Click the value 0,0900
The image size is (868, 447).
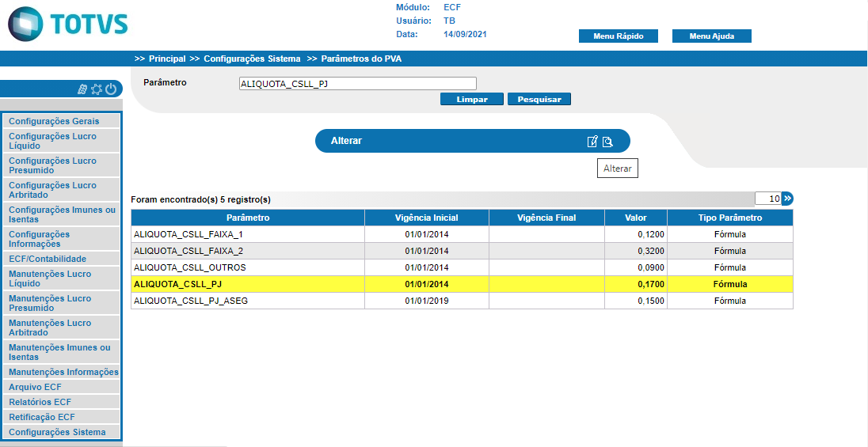pos(651,267)
